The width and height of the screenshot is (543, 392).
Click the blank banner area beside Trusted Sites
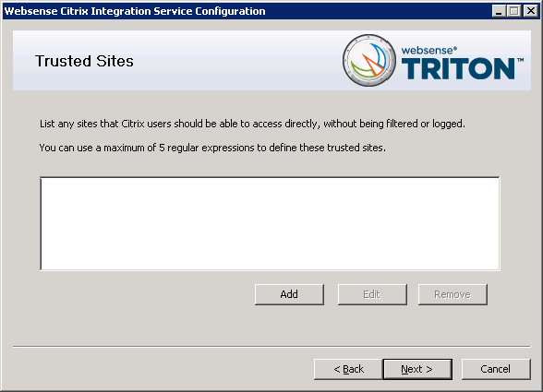[x=235, y=61]
